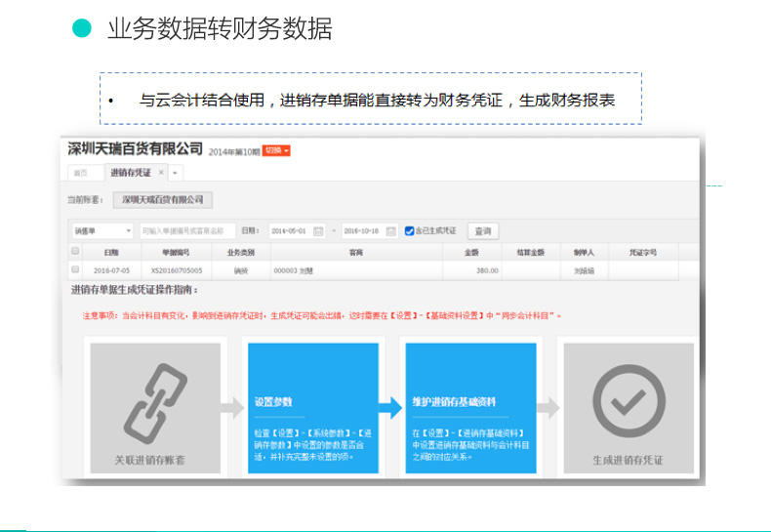Click the blue arrow after 设置参数 card
This screenshot has height=532, width=771.
390,407
